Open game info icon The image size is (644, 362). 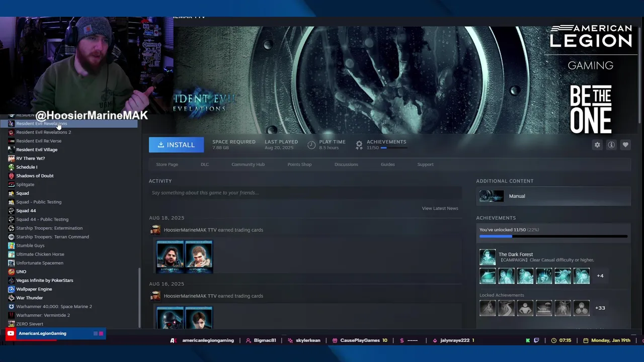[x=611, y=145]
